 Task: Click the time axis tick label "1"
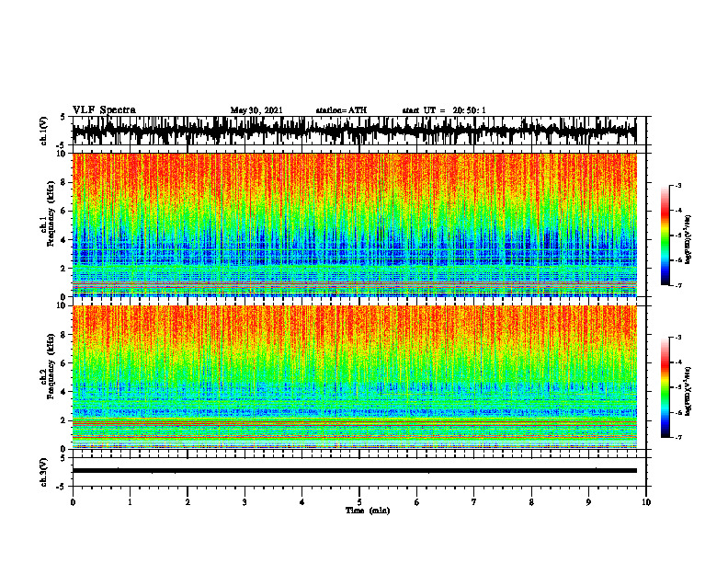click(130, 502)
